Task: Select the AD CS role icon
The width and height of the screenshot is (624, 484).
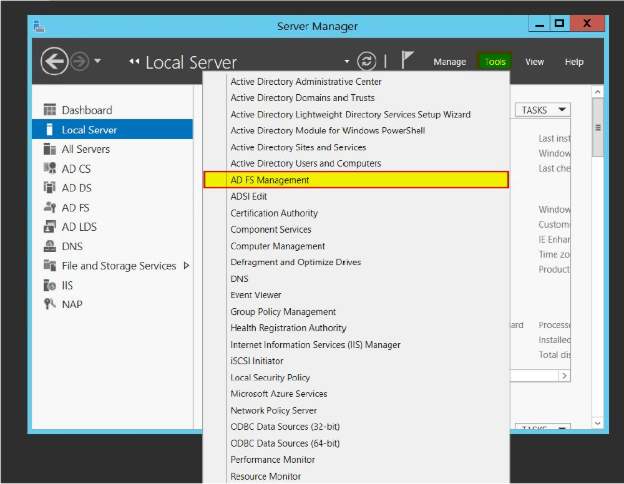Action: pos(50,168)
